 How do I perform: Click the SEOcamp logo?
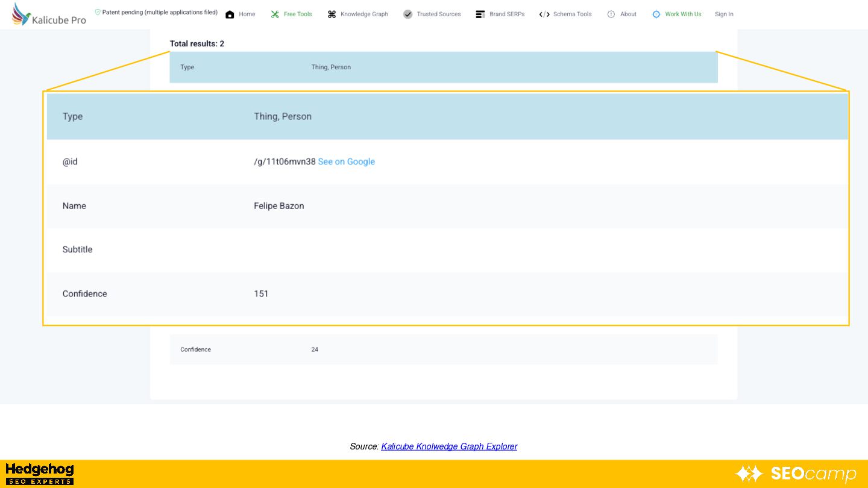coord(796,474)
